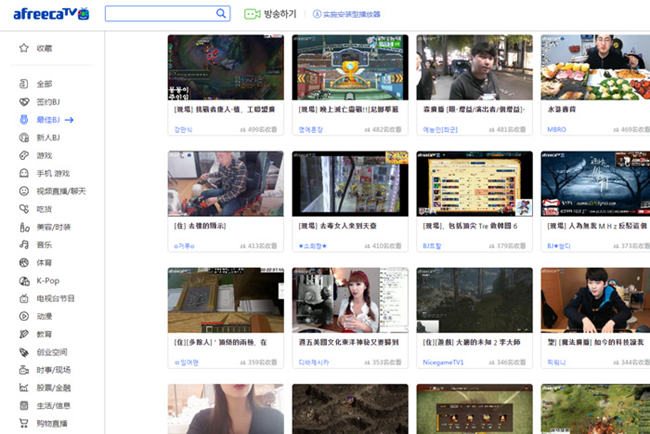Click the 413 viewer count text

(259, 246)
